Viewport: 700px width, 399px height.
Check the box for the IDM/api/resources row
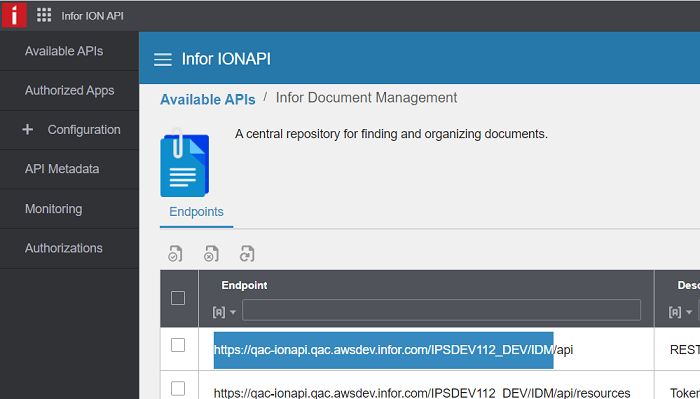(178, 388)
